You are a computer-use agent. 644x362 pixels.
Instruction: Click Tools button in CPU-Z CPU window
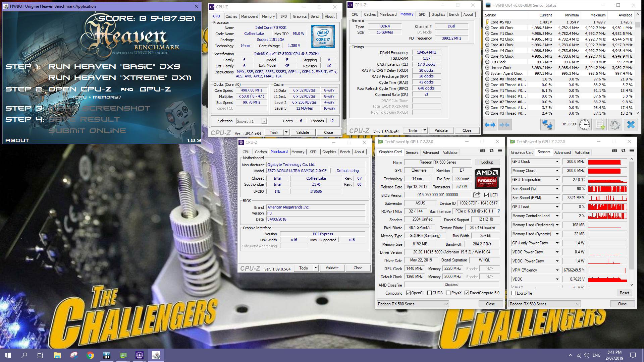tap(274, 132)
